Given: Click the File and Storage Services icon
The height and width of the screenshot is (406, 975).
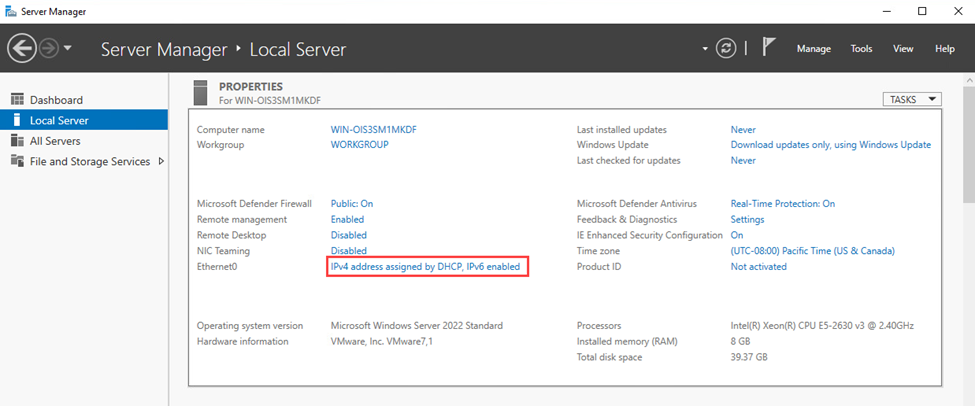Looking at the screenshot, I should tap(17, 161).
